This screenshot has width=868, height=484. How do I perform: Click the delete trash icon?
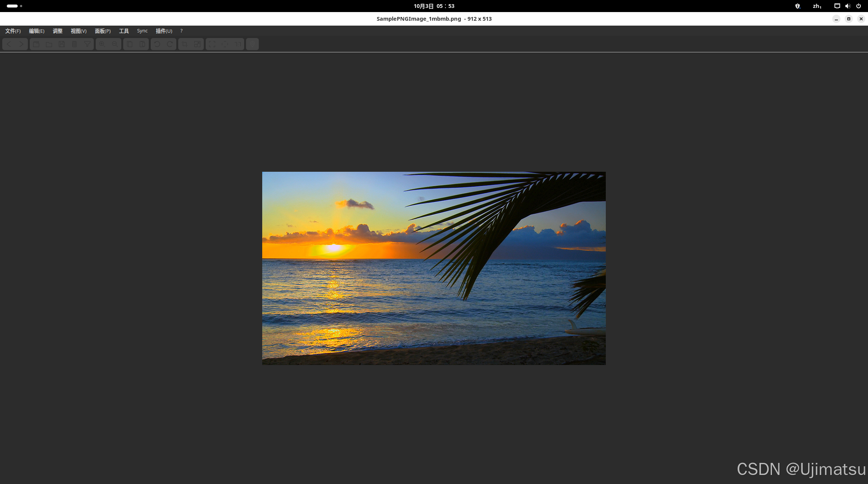click(75, 44)
